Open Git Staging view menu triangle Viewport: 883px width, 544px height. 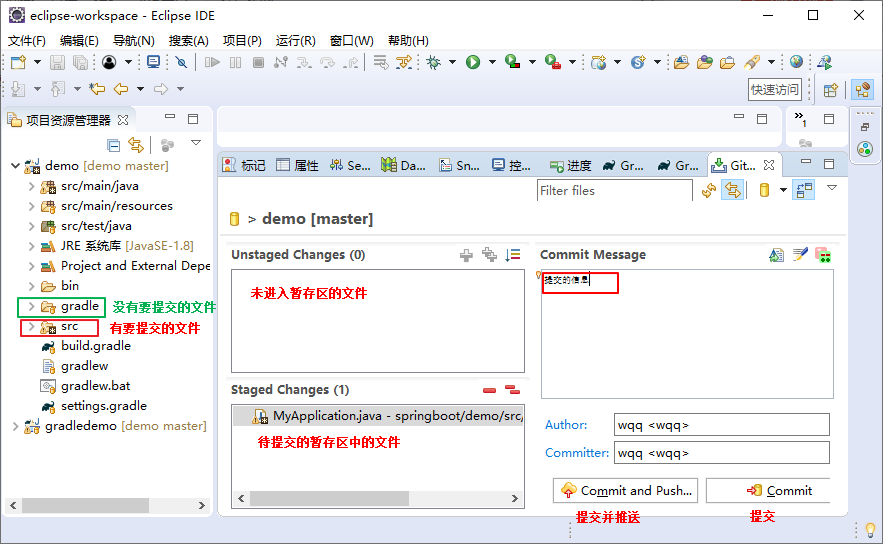832,188
